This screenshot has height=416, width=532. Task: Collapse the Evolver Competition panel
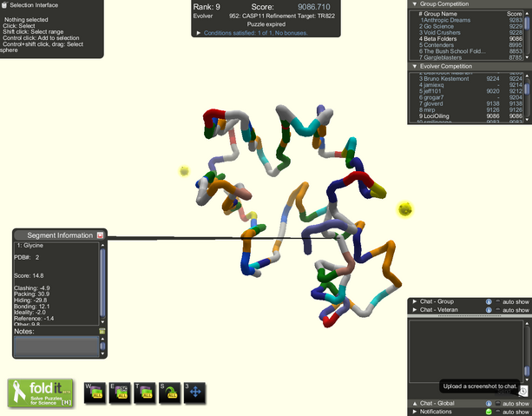(x=414, y=66)
